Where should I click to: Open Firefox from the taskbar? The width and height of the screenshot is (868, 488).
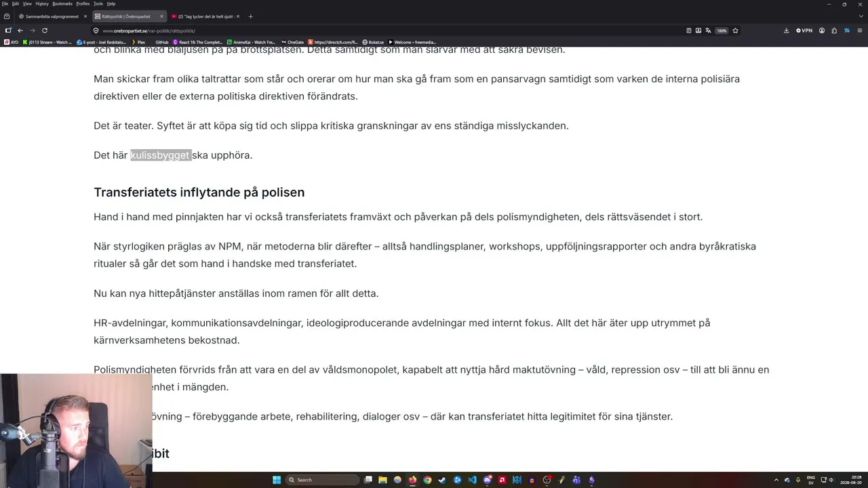click(x=412, y=480)
